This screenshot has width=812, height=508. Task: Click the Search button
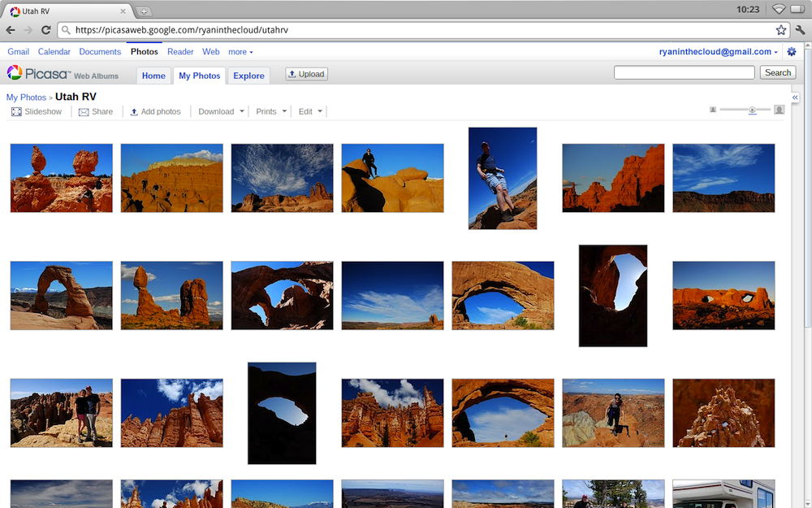point(777,72)
